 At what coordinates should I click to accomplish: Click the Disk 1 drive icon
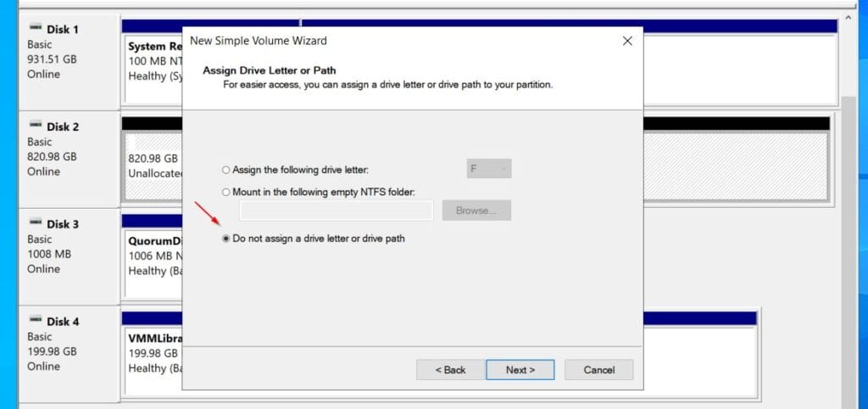pyautogui.click(x=36, y=27)
